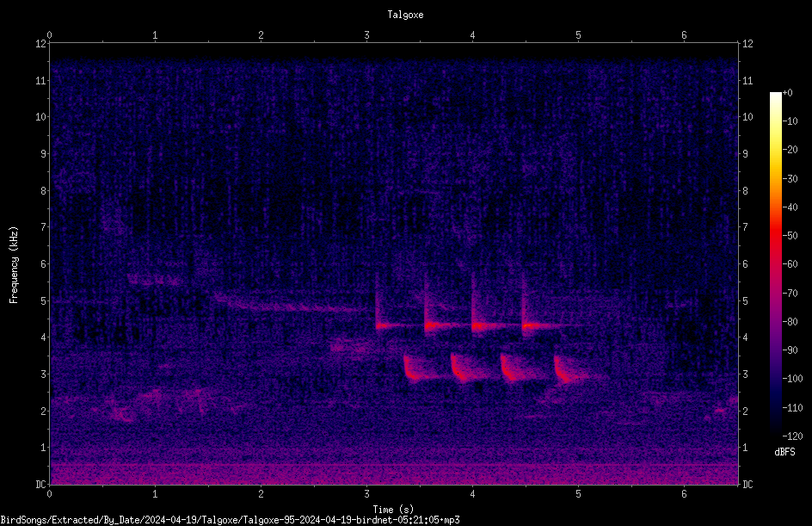Click the Talgoxe title text

coord(405,15)
